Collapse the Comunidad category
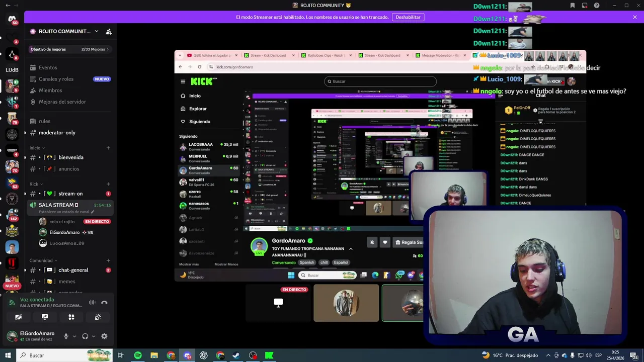 point(43,260)
